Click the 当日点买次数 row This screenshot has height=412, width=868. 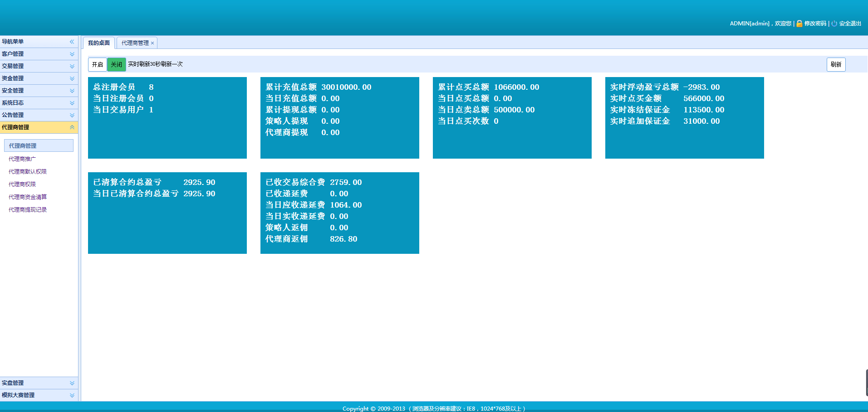[x=468, y=121]
